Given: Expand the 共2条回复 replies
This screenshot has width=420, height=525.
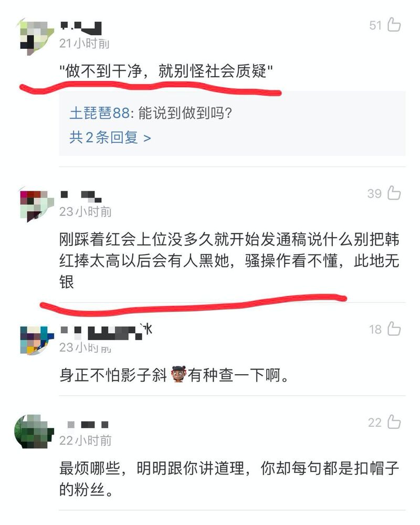Looking at the screenshot, I should click(x=110, y=137).
